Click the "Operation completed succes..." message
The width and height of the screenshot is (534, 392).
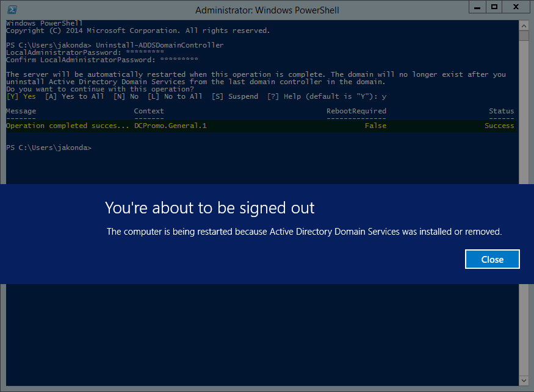[67, 126]
